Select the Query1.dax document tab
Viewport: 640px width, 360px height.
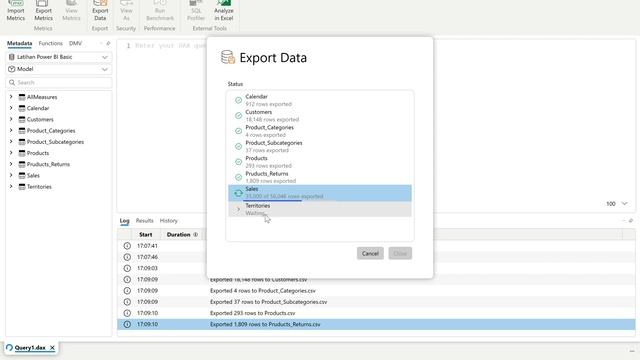click(30, 348)
